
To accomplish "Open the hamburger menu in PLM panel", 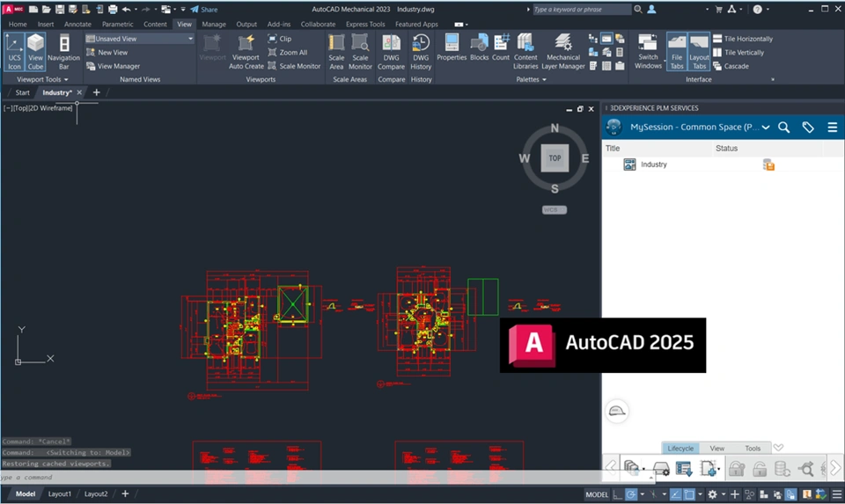I will (x=832, y=127).
